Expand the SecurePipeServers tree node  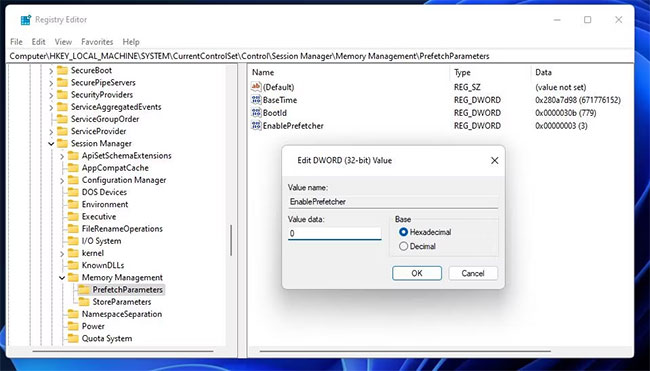[51, 83]
